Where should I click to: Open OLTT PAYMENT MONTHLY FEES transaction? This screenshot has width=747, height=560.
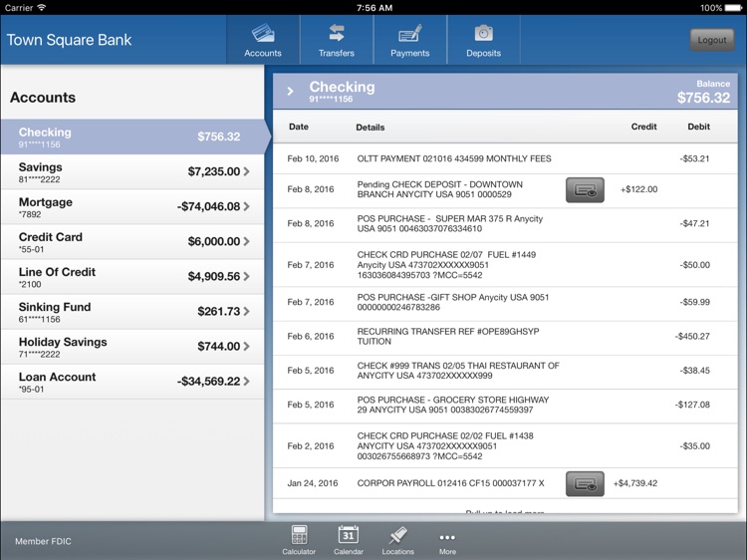pos(505,158)
